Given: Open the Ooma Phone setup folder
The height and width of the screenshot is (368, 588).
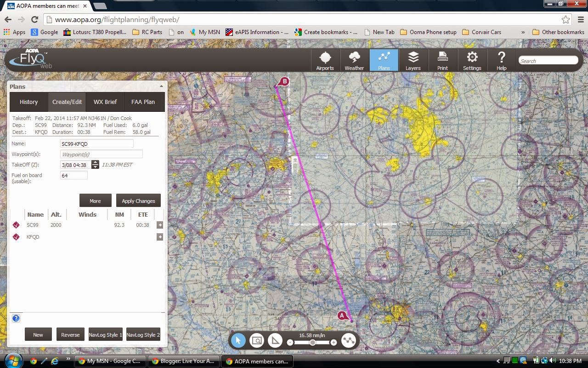Looking at the screenshot, I should click(x=428, y=32).
